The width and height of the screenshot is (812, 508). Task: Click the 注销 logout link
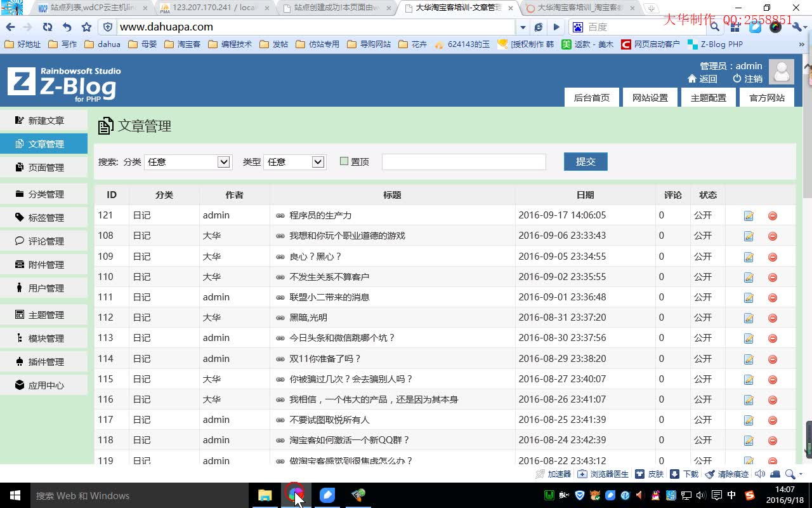(x=747, y=79)
